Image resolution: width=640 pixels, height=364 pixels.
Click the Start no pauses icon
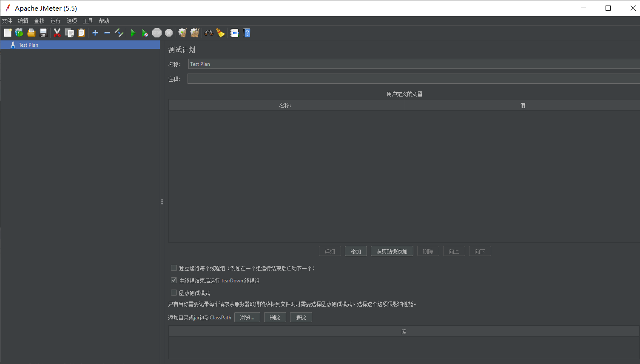pos(145,33)
